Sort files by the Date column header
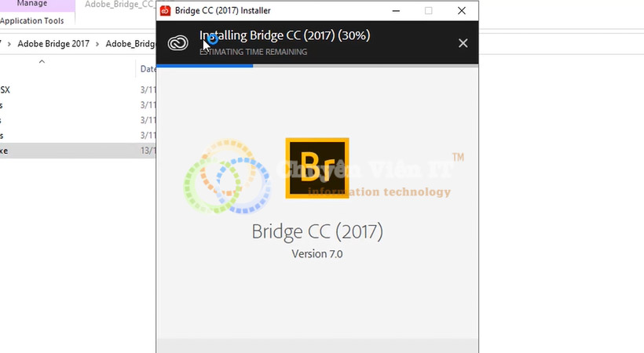 pyautogui.click(x=148, y=69)
